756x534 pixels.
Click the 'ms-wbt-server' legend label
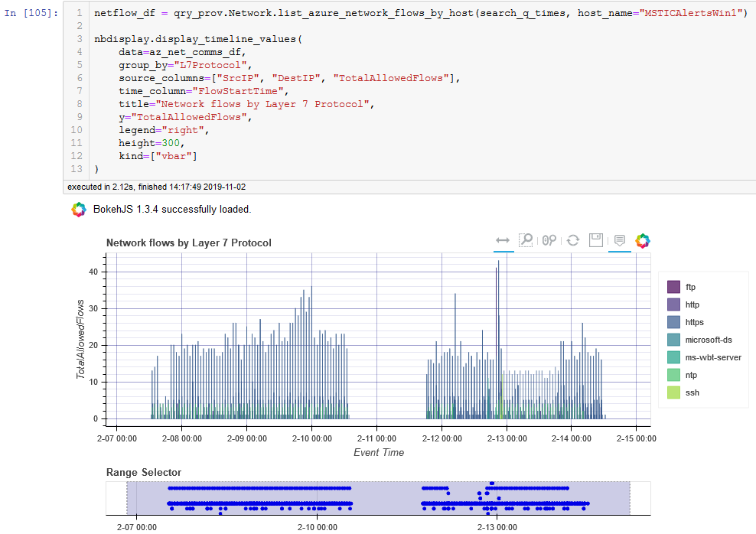[x=713, y=357]
